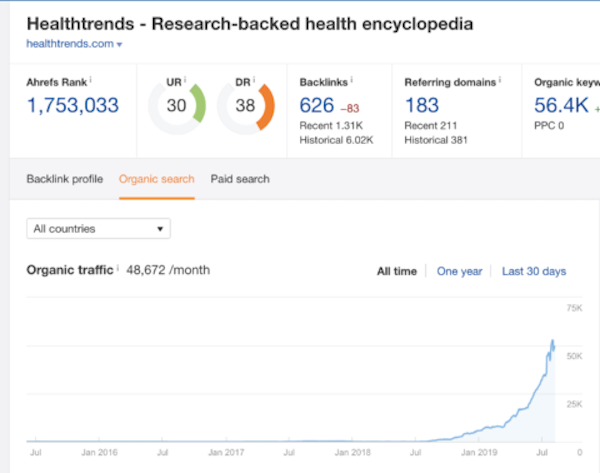Viewport: 600px width, 473px height.
Task: Click the 50K axis label
Action: tap(574, 356)
